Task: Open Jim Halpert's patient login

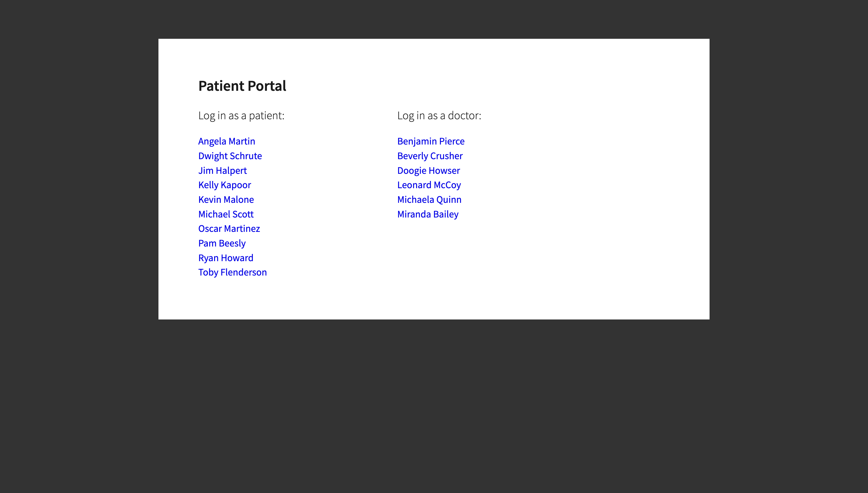Action: coord(222,170)
